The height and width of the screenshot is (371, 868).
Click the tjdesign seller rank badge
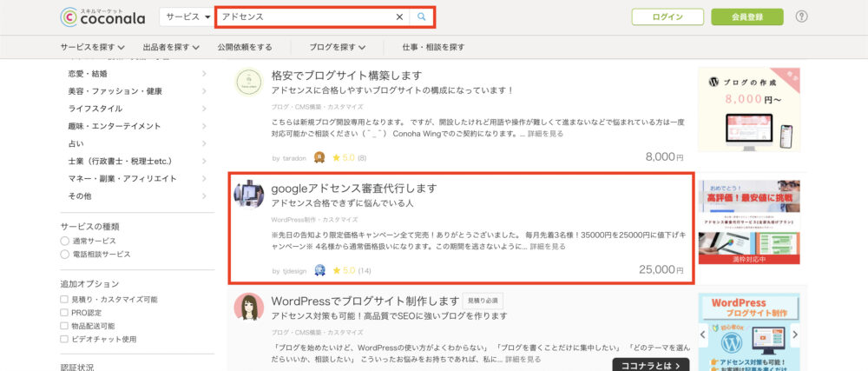tap(319, 271)
